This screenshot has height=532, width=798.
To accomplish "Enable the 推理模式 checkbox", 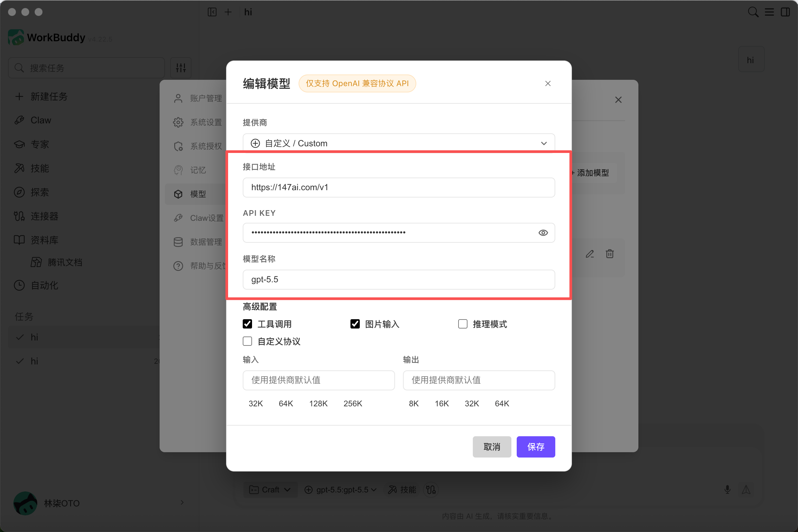I will [463, 324].
